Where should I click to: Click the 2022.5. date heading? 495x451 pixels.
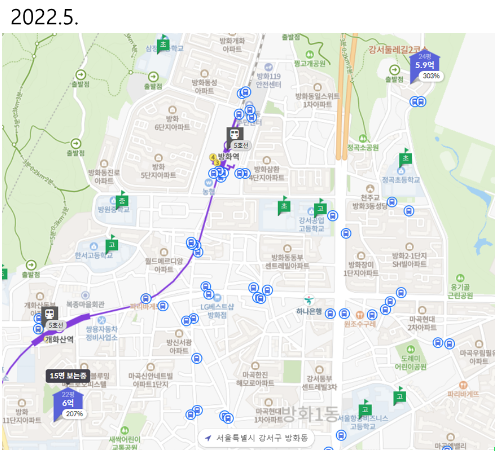pos(45,17)
